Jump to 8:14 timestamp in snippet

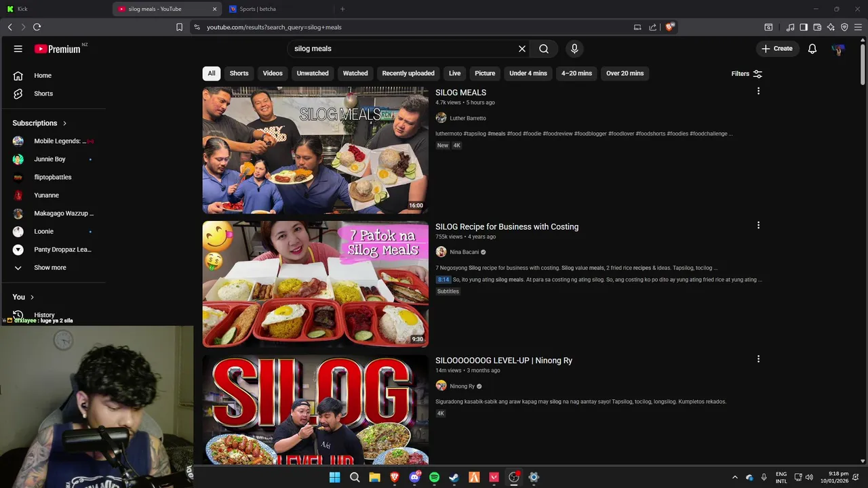443,279
